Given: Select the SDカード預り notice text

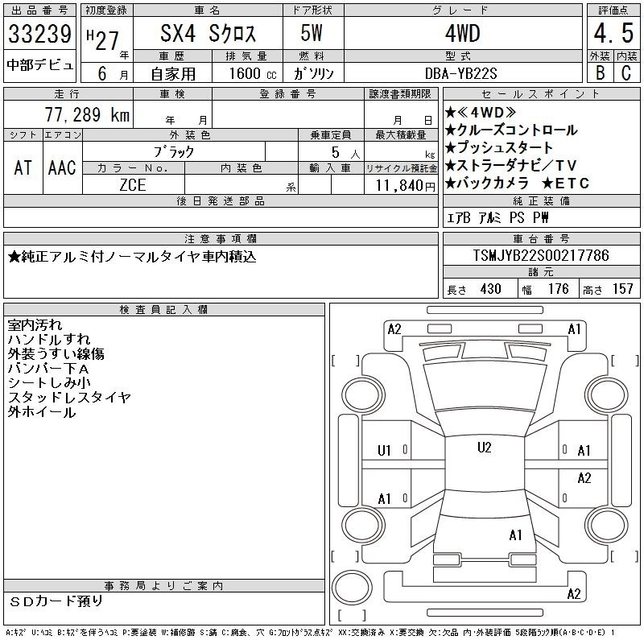Looking at the screenshot, I should coord(56,601).
